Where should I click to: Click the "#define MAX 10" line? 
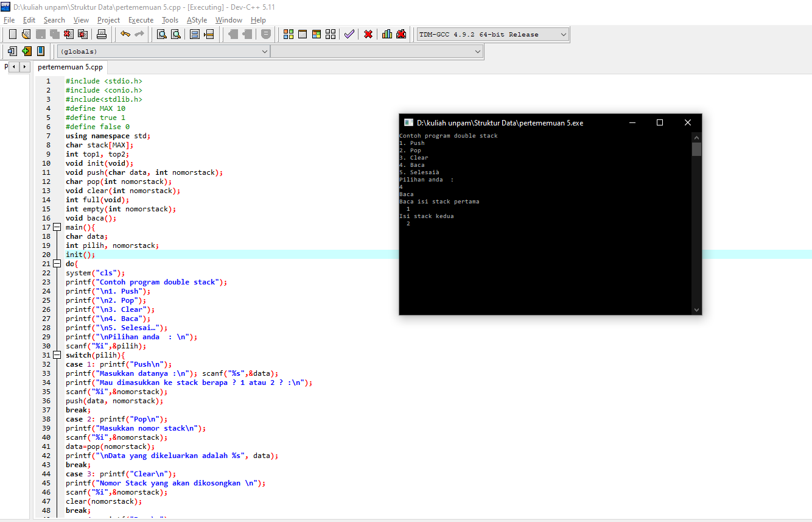[x=96, y=108]
